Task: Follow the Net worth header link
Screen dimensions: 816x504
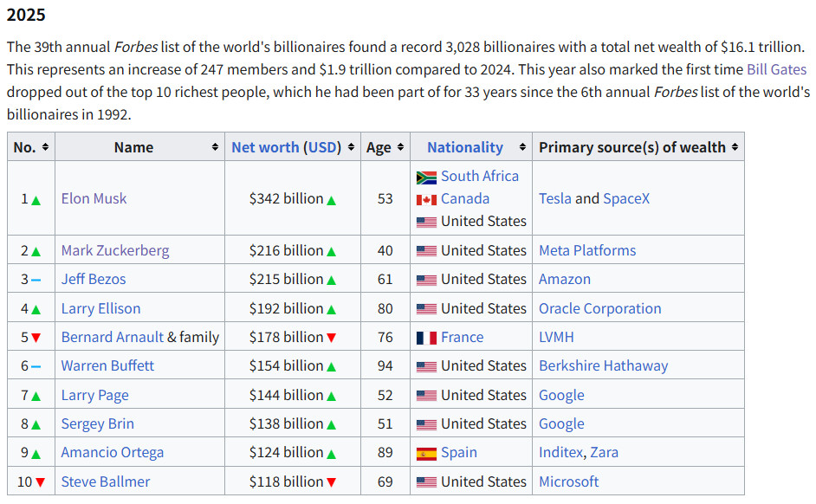Action: click(x=265, y=147)
